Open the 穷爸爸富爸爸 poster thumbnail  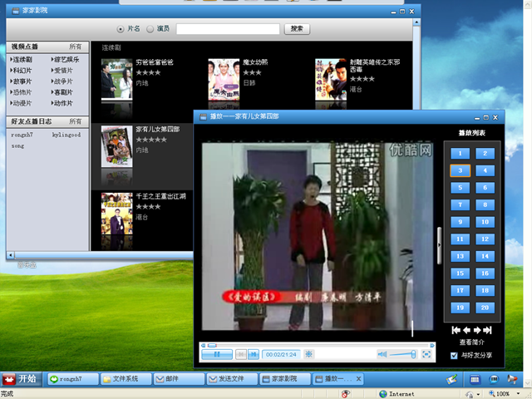(x=116, y=80)
